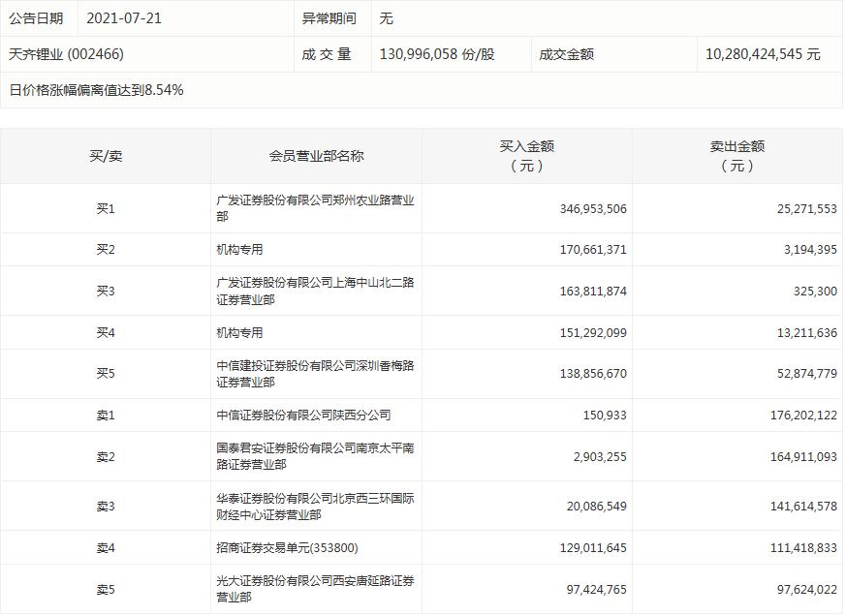This screenshot has height=616, width=846.
Task: Click the 会员营业部名称 column header
Action: (316, 156)
